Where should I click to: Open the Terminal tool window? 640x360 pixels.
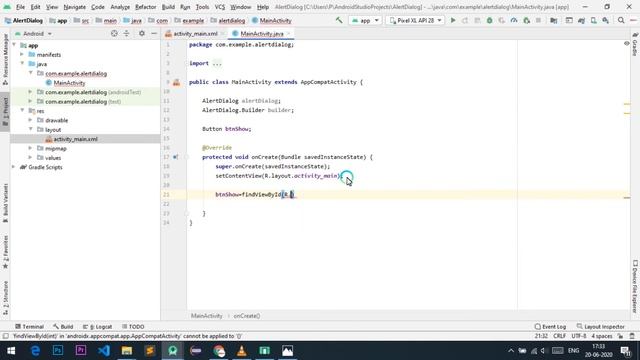click(29, 327)
